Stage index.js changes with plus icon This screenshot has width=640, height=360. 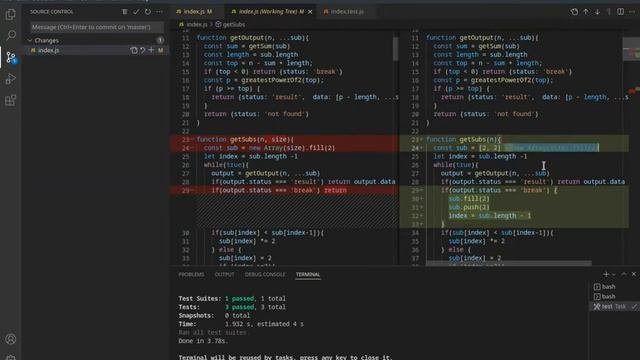pos(151,50)
